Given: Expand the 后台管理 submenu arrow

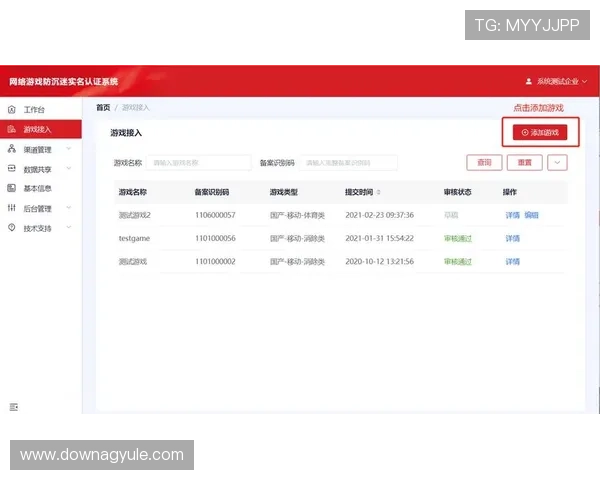Looking at the screenshot, I should coord(66,208).
